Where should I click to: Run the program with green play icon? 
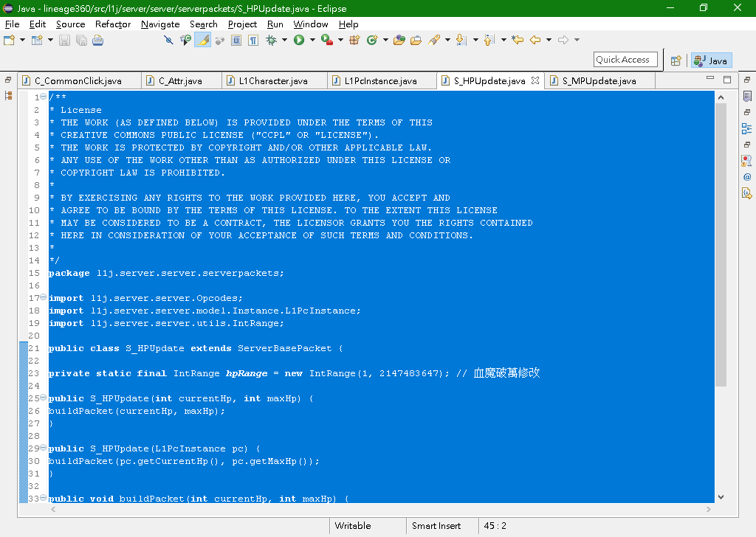coord(299,41)
